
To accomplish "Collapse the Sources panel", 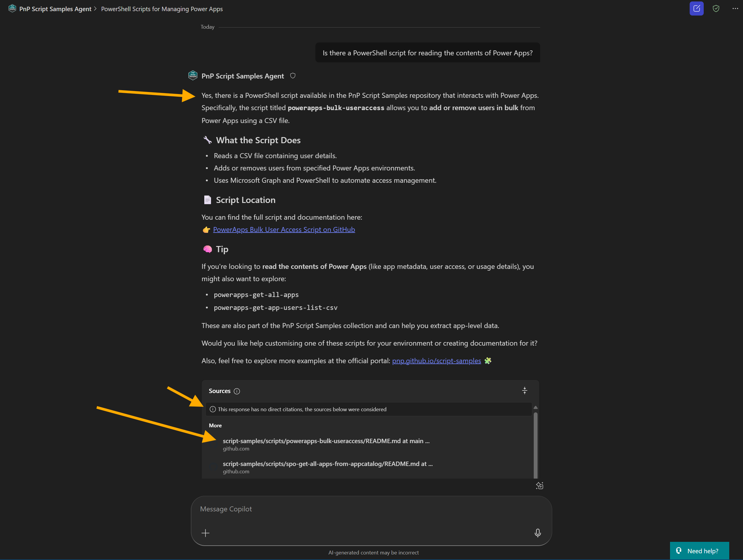I will click(x=524, y=390).
